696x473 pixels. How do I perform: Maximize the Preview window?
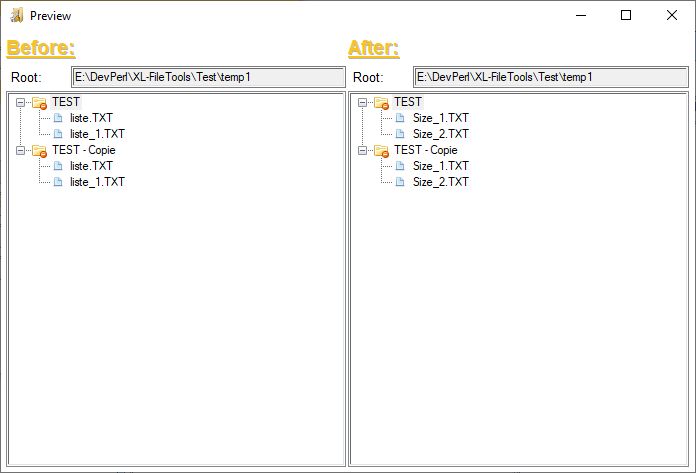pos(626,16)
